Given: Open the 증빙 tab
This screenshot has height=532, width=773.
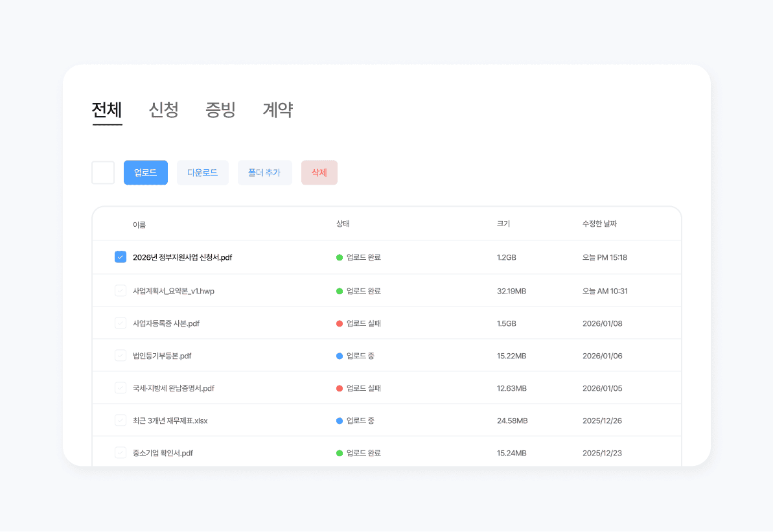Looking at the screenshot, I should pos(220,110).
